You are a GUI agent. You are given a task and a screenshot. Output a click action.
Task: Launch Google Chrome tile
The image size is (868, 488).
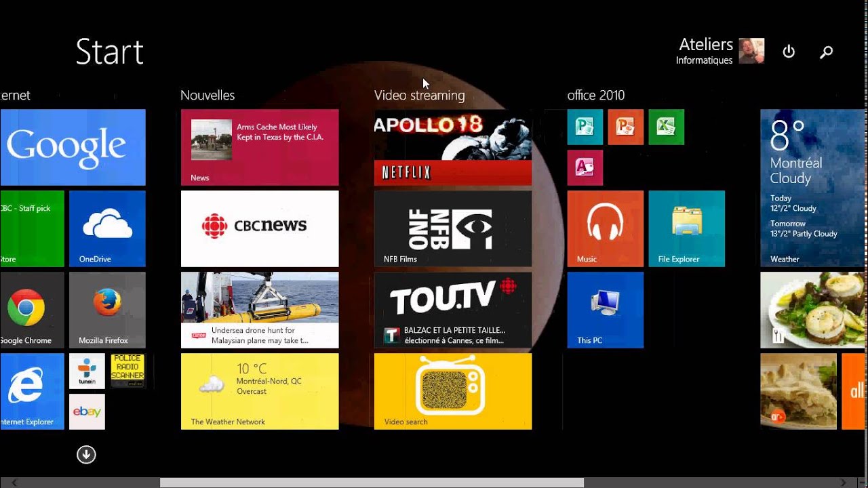point(32,310)
